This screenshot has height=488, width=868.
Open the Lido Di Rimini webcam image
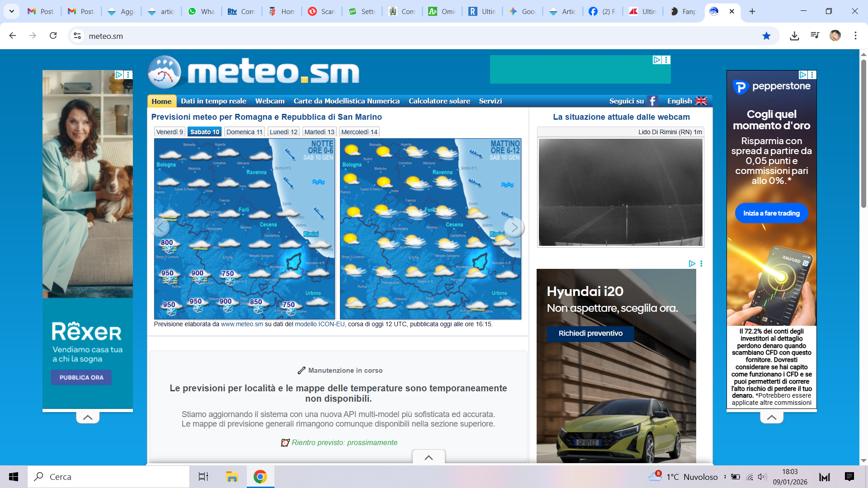tap(620, 192)
